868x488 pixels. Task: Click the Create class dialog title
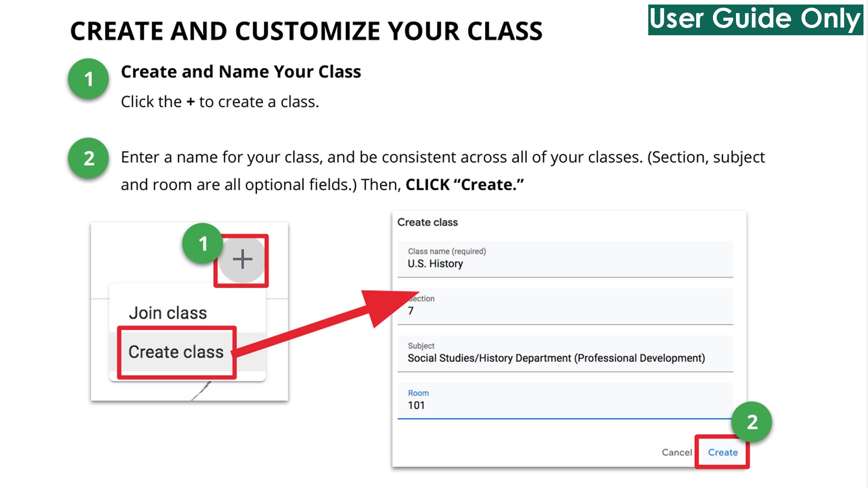tap(427, 222)
